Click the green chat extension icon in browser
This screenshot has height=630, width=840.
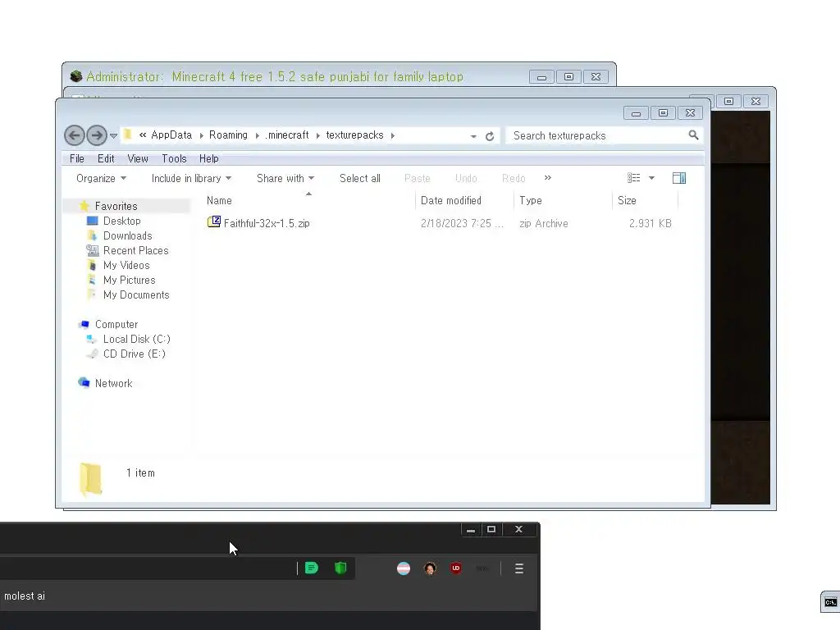click(311, 568)
